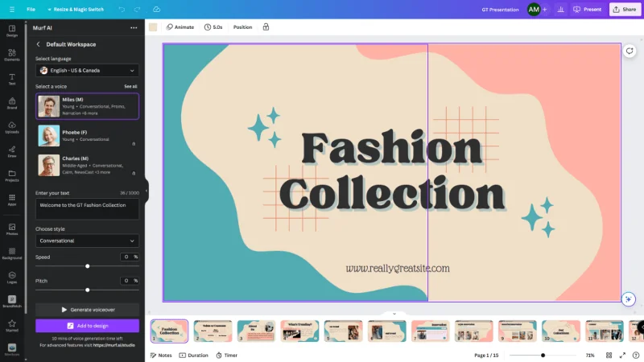Select the Charles (M) voice

[x=87, y=165]
